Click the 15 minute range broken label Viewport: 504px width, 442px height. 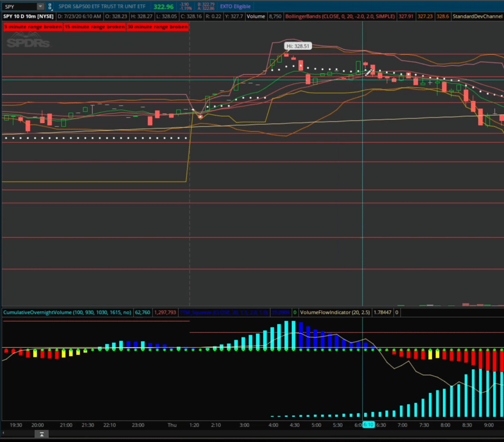pos(95,27)
